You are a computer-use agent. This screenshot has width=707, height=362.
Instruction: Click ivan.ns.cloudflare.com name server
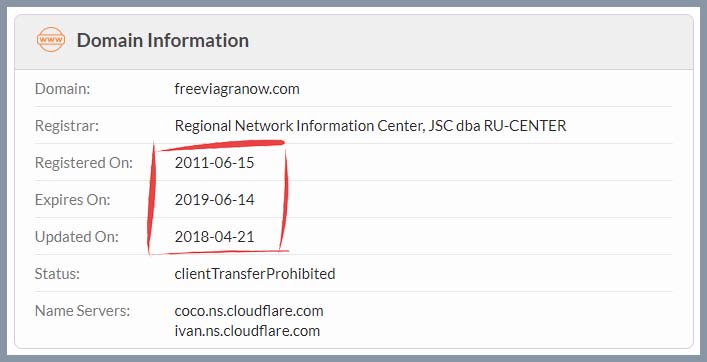(x=247, y=330)
